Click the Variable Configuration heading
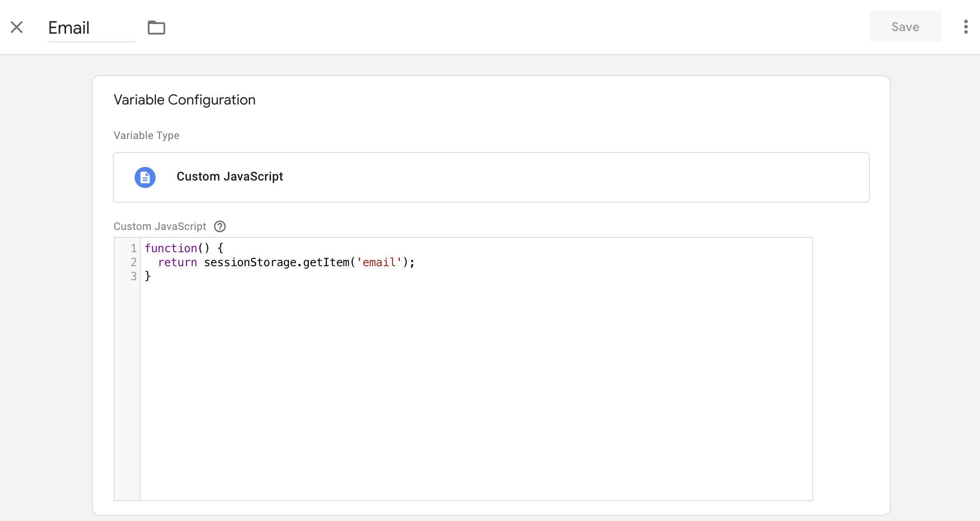 click(x=184, y=100)
